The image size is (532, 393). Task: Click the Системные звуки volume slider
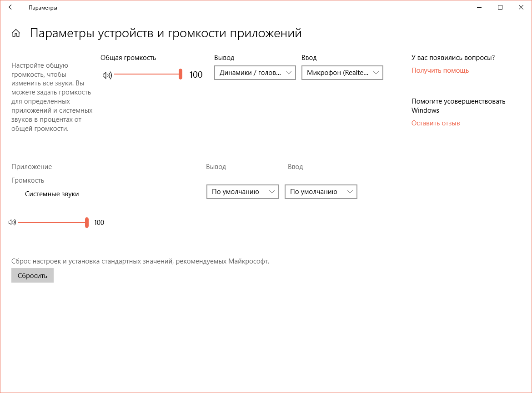(x=53, y=223)
